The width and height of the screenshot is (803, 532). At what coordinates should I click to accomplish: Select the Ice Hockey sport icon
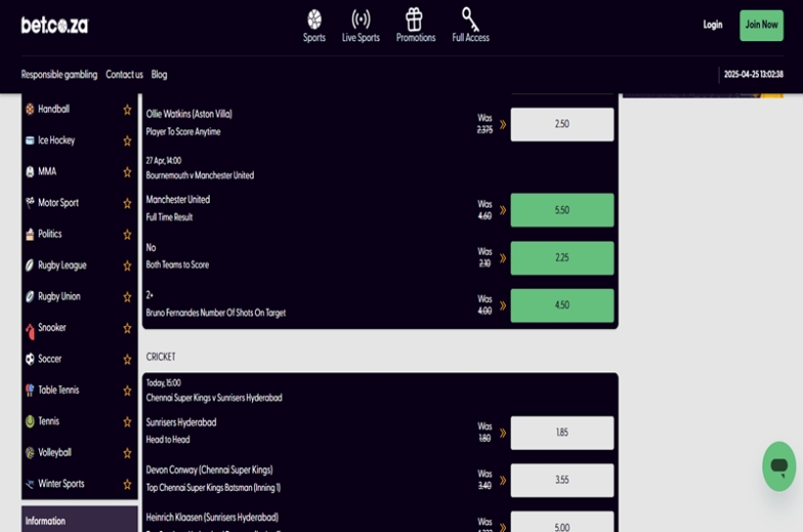tap(29, 140)
